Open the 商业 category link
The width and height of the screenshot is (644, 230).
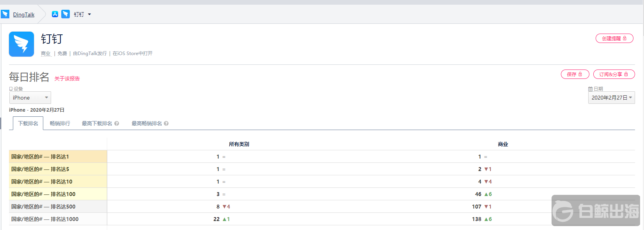click(x=46, y=53)
